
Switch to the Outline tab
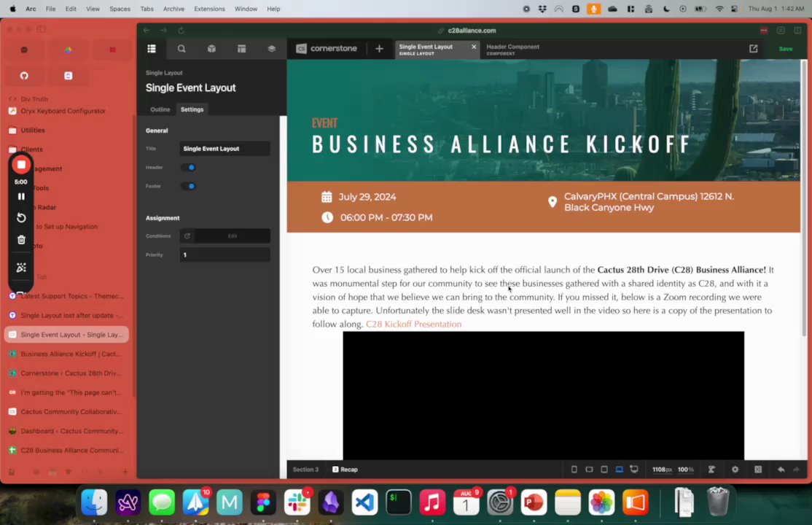click(160, 109)
